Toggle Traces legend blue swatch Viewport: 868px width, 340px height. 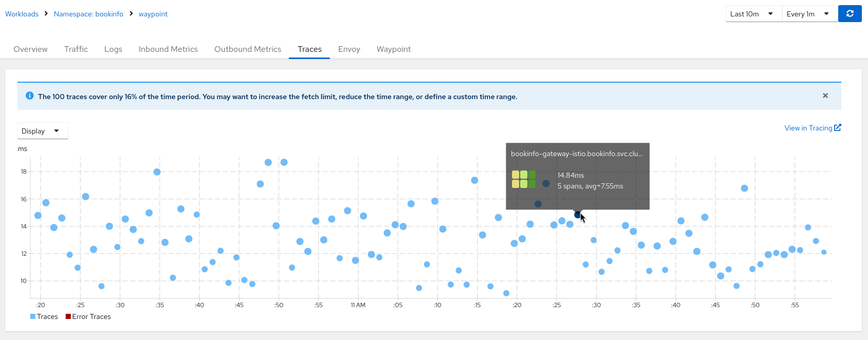[33, 317]
